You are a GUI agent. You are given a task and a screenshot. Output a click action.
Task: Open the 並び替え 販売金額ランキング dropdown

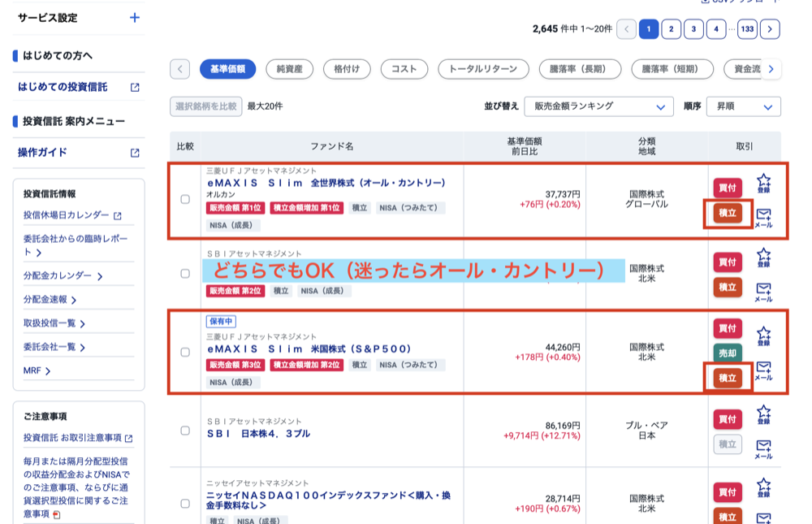598,106
